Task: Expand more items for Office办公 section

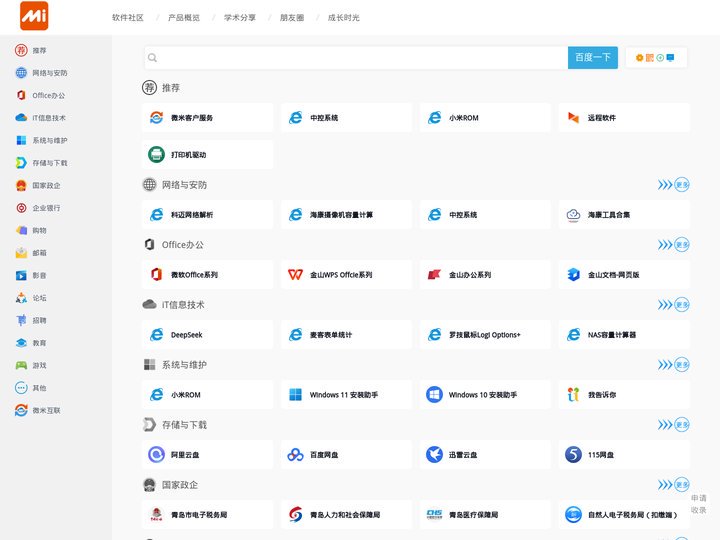Action: [x=673, y=244]
